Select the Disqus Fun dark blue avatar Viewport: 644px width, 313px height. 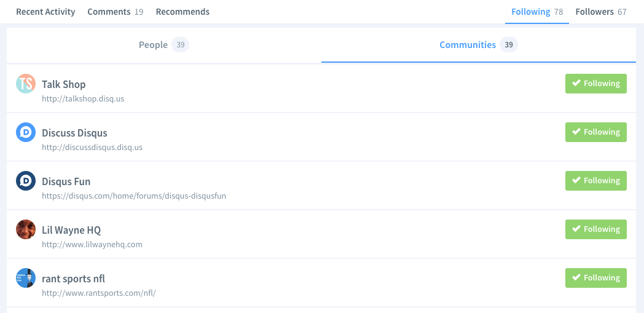(26, 181)
